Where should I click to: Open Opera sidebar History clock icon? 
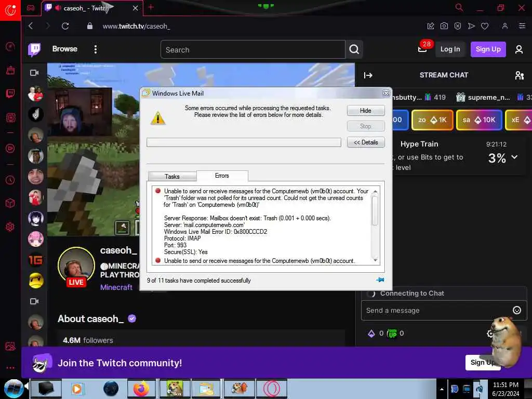pos(10,180)
